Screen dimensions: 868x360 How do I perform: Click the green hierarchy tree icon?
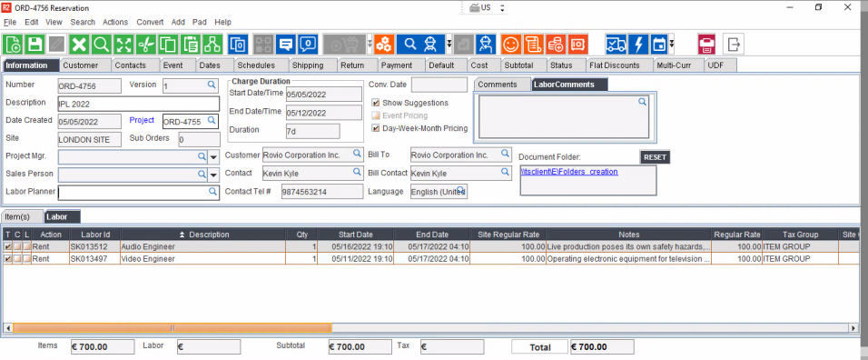coord(212,45)
